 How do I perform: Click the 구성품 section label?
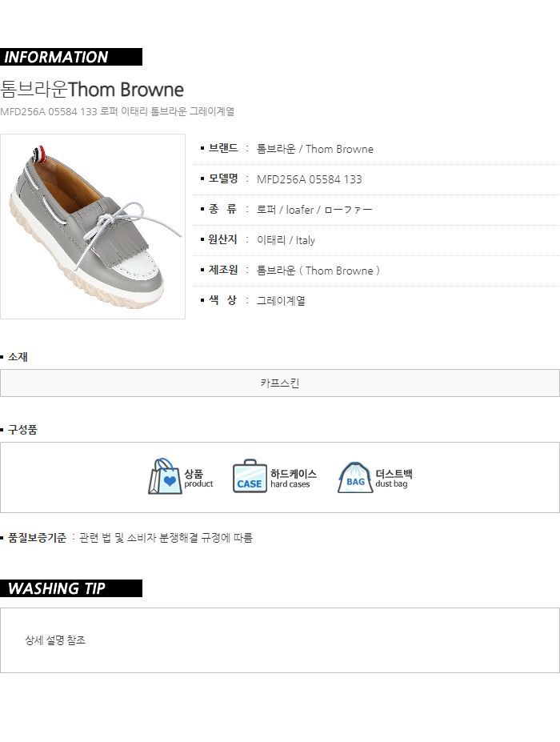point(22,430)
